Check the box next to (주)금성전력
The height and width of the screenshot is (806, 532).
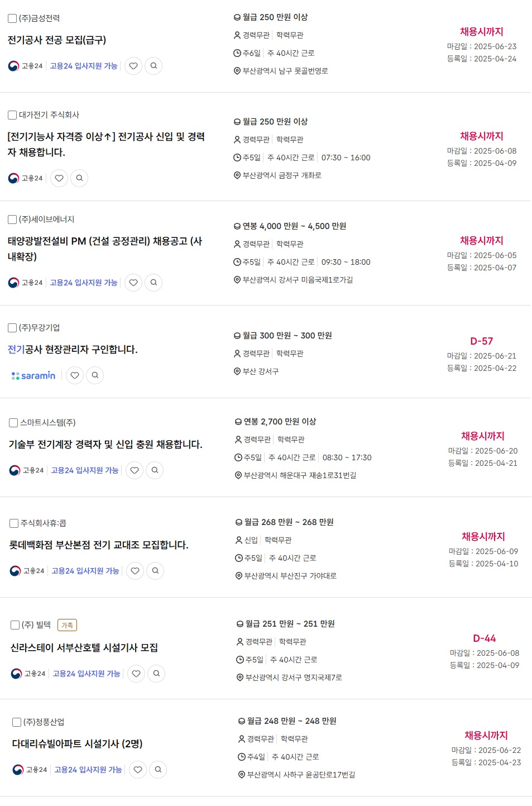click(x=12, y=18)
